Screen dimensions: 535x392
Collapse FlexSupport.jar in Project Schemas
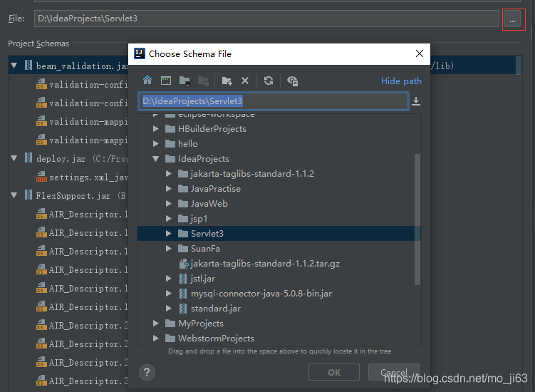coord(14,196)
